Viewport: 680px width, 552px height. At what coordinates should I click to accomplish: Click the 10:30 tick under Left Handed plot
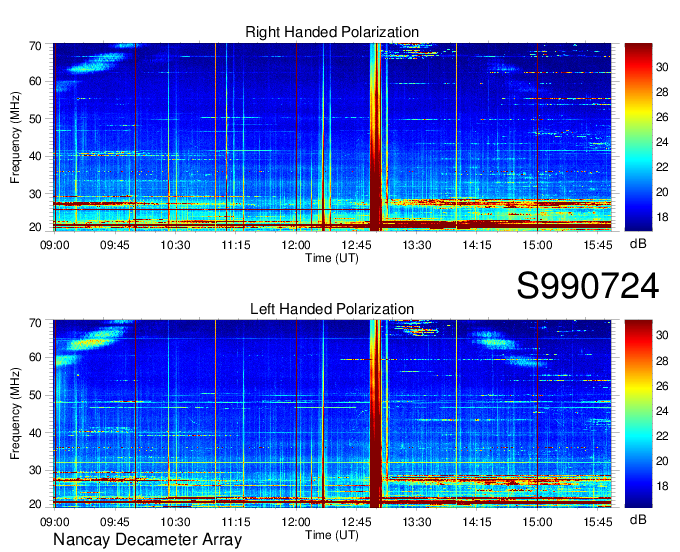click(x=175, y=522)
